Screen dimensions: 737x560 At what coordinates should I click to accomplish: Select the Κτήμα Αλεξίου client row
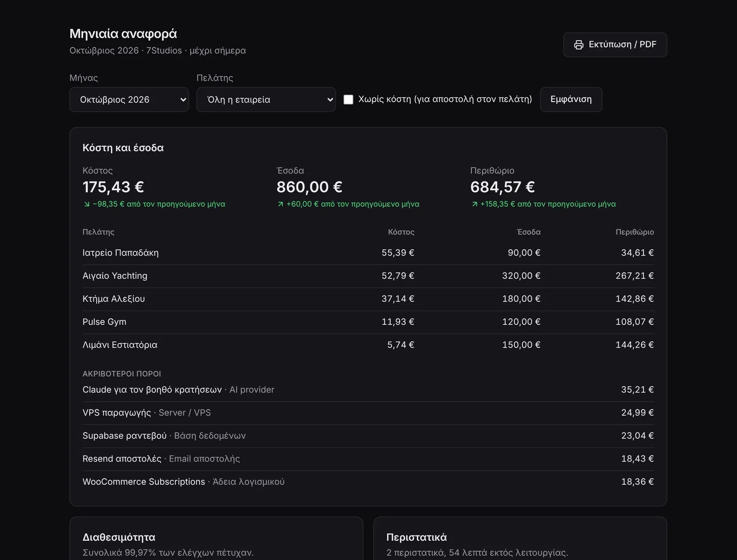(368, 299)
